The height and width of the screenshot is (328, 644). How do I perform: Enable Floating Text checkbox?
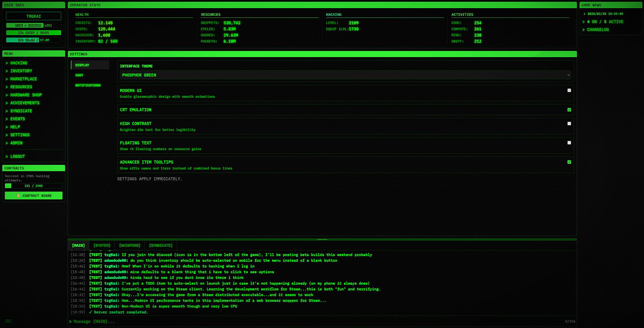[x=569, y=143]
